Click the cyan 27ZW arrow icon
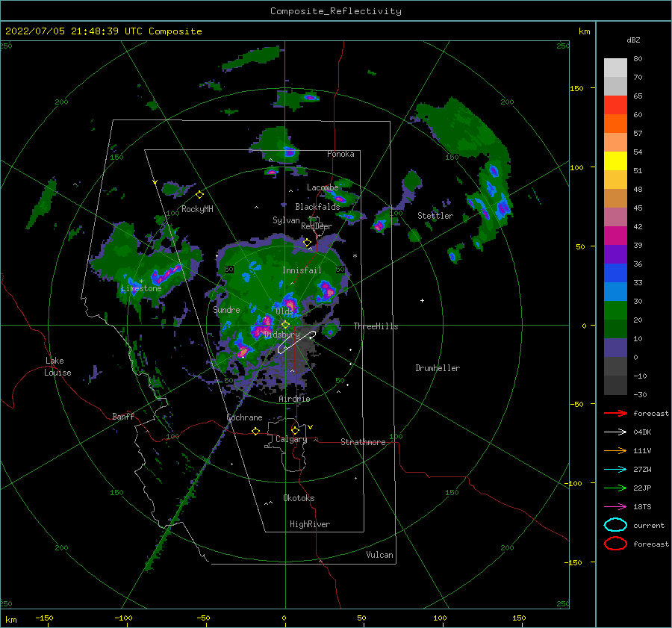The image size is (672, 628). [615, 470]
